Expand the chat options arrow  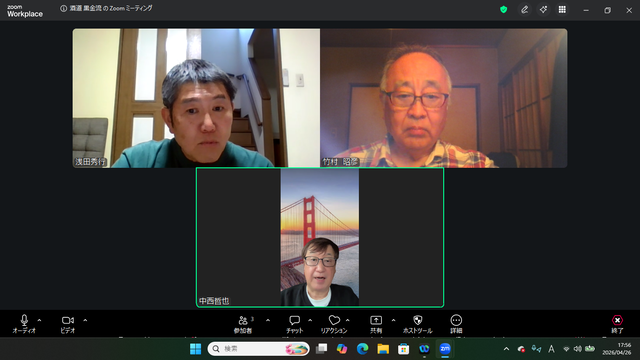[310, 320]
